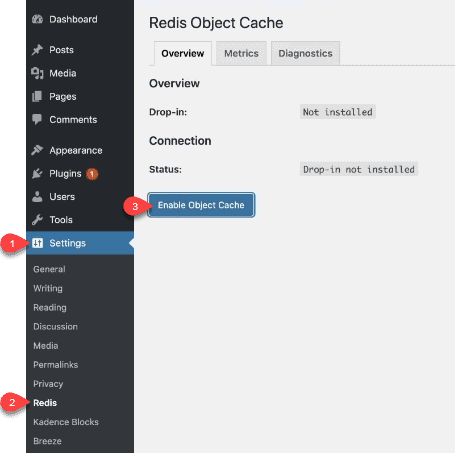Open Discussion settings submenu link
Viewport: 455px width, 453px height.
click(x=55, y=326)
